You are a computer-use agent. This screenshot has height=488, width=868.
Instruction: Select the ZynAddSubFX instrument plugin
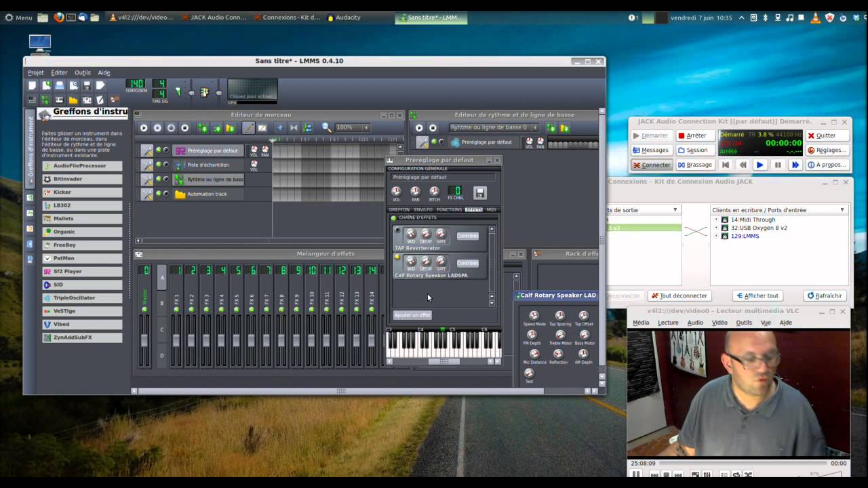click(x=82, y=337)
